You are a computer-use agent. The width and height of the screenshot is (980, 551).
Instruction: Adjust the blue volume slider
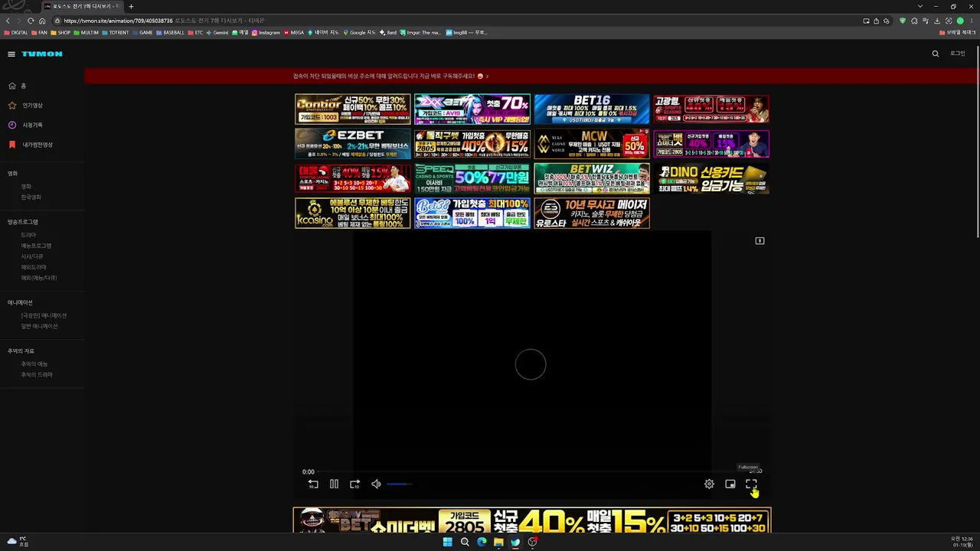pos(399,484)
